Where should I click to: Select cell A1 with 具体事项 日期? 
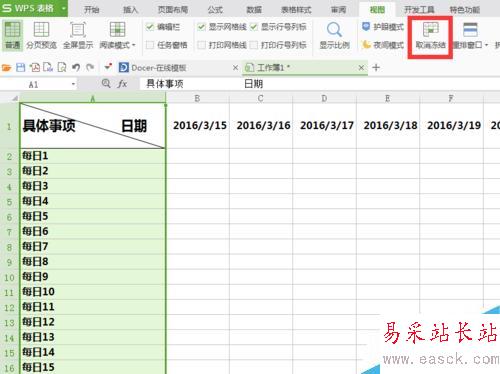click(x=93, y=126)
